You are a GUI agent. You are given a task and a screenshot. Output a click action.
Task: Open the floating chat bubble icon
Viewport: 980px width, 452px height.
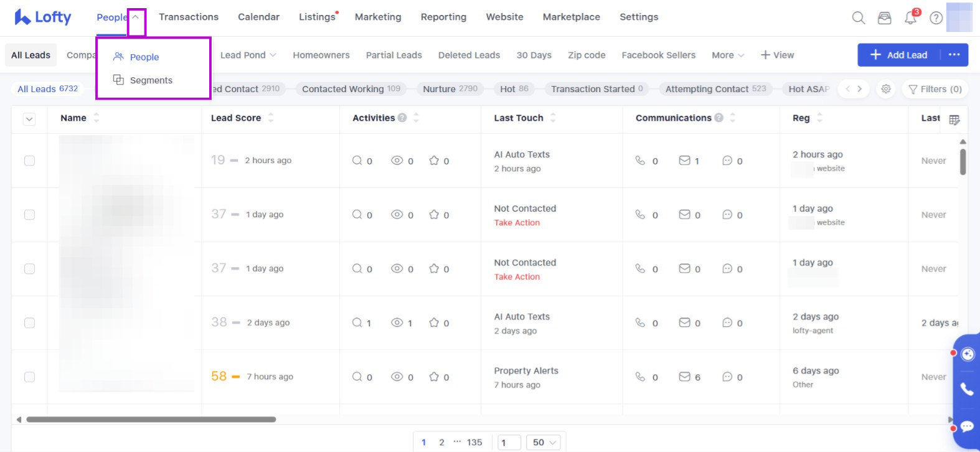[967, 426]
